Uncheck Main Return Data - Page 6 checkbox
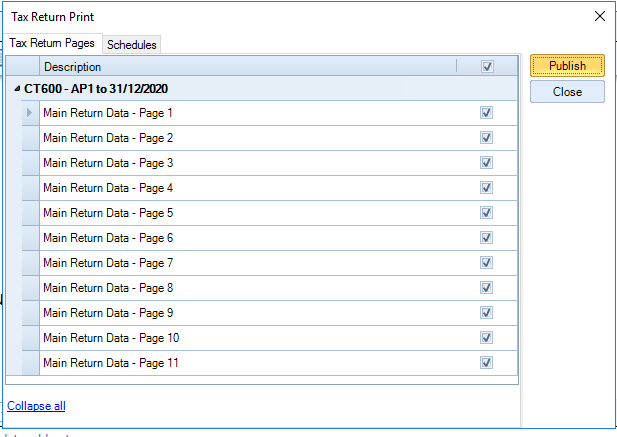 [x=486, y=238]
